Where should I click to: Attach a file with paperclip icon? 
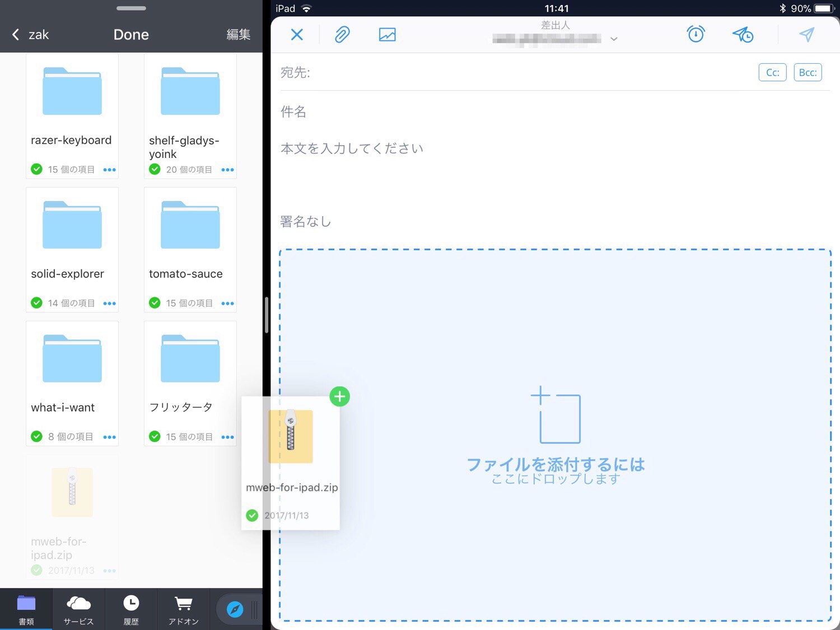click(x=342, y=35)
